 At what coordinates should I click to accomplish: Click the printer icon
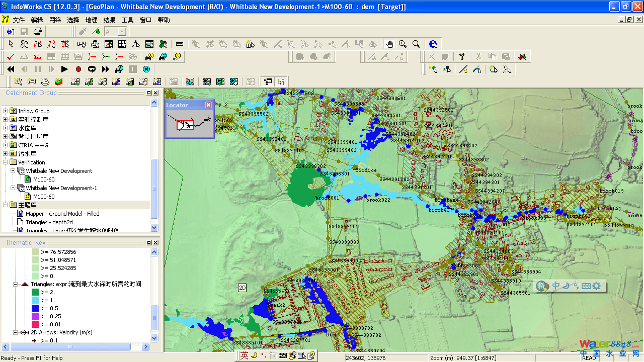coord(38,32)
